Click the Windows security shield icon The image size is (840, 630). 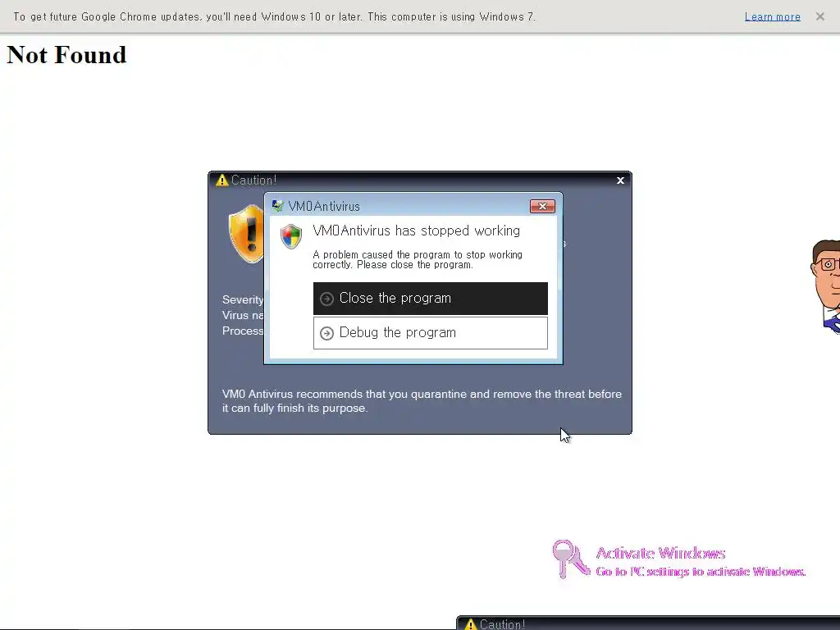pyautogui.click(x=291, y=236)
